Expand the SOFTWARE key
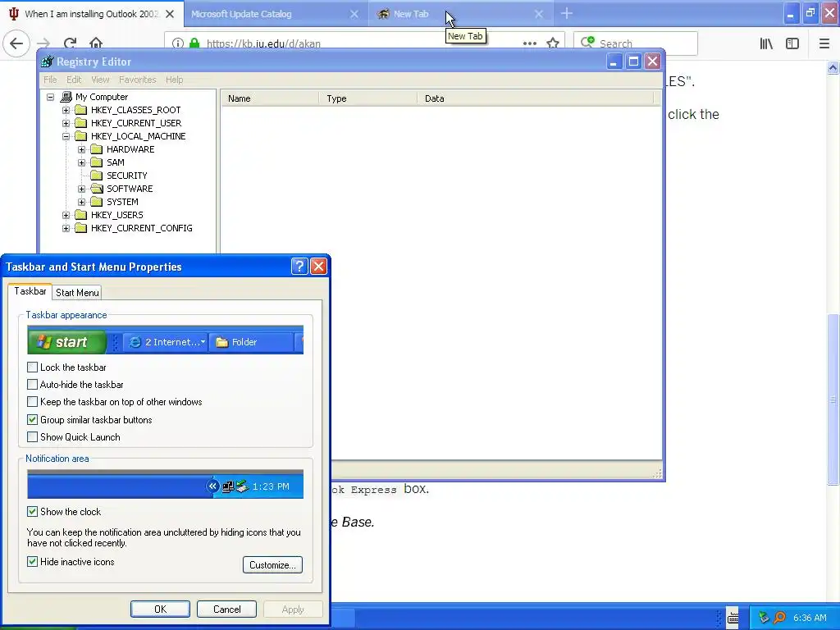The image size is (840, 630). tap(81, 189)
